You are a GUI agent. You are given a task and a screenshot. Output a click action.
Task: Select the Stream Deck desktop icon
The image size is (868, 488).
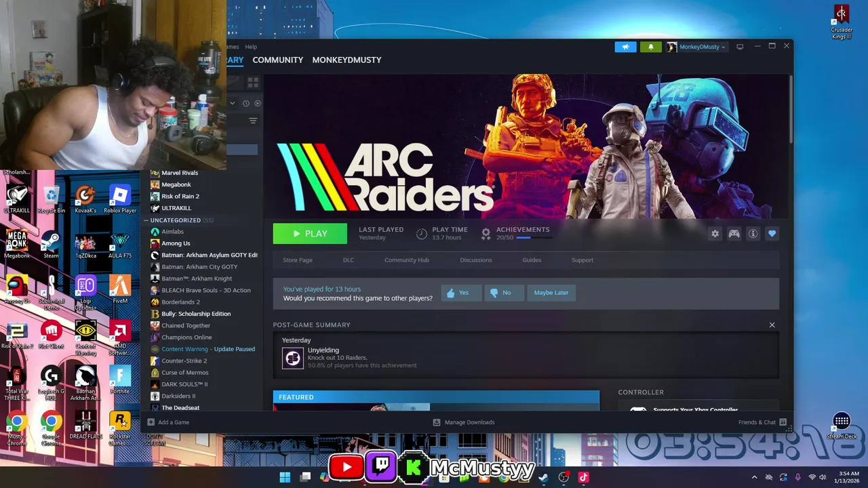tap(842, 426)
